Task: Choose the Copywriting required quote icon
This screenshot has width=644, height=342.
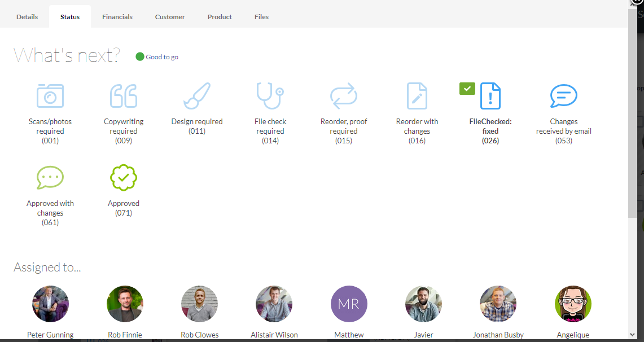Action: pos(124,96)
